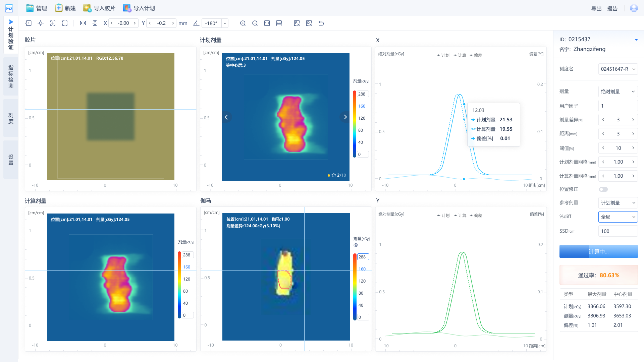Select the rectangular marquee selection tool
Screen dimensions: 644x362
(x=64, y=23)
